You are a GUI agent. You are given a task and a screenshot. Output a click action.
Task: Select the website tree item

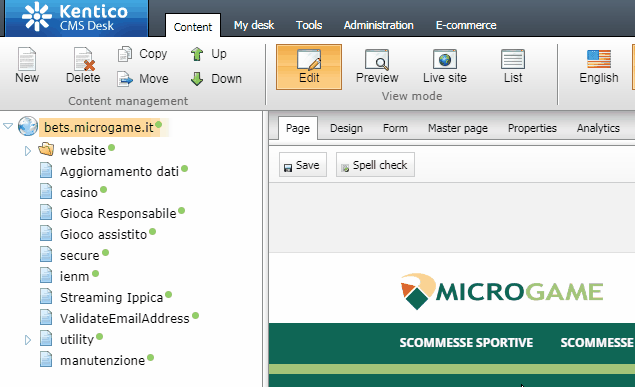(x=83, y=150)
